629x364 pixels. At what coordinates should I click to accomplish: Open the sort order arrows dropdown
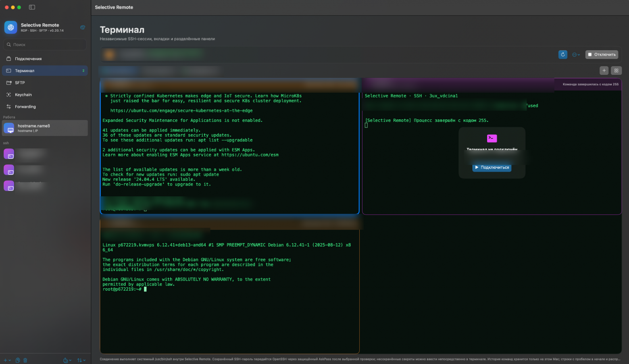[x=81, y=360]
